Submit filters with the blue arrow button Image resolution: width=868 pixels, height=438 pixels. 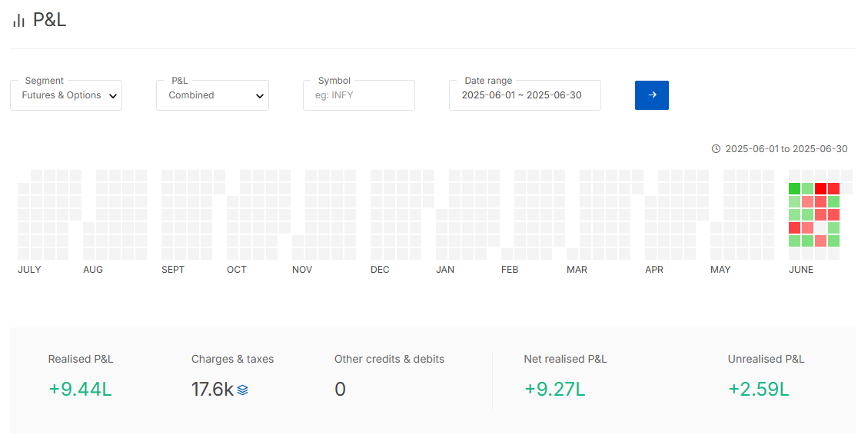(x=651, y=95)
